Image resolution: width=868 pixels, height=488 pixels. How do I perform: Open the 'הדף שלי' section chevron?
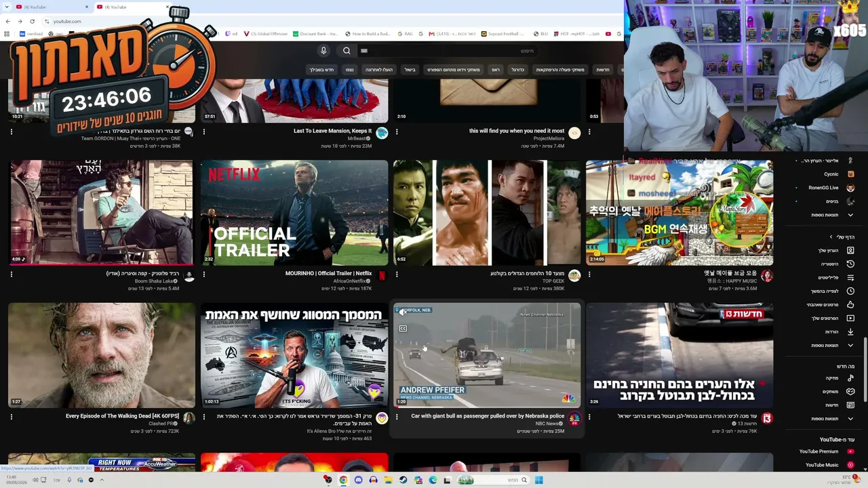coord(831,237)
